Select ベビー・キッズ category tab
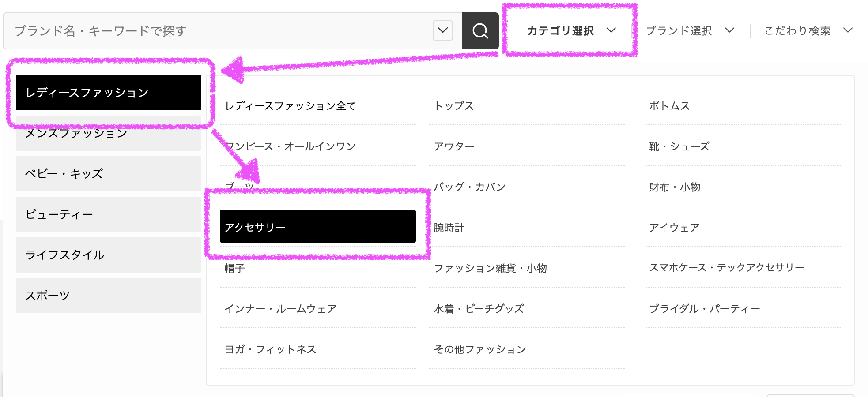This screenshot has width=868, height=397. [109, 174]
